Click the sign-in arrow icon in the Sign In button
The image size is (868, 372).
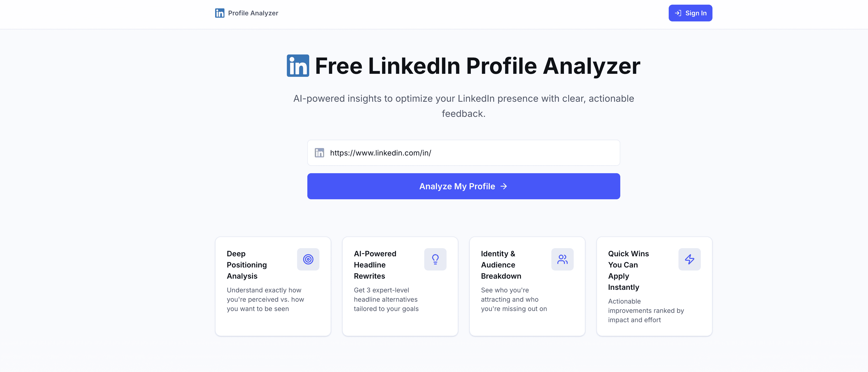coord(678,13)
